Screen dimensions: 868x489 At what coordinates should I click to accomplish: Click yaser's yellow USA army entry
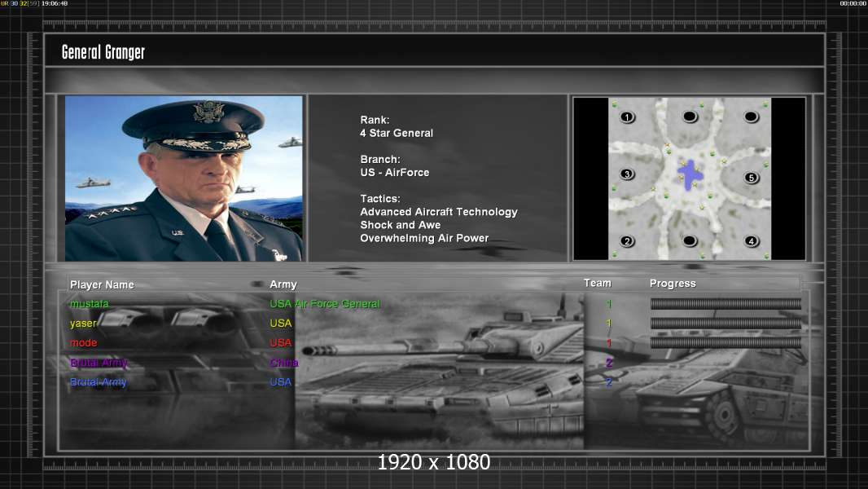(x=281, y=323)
